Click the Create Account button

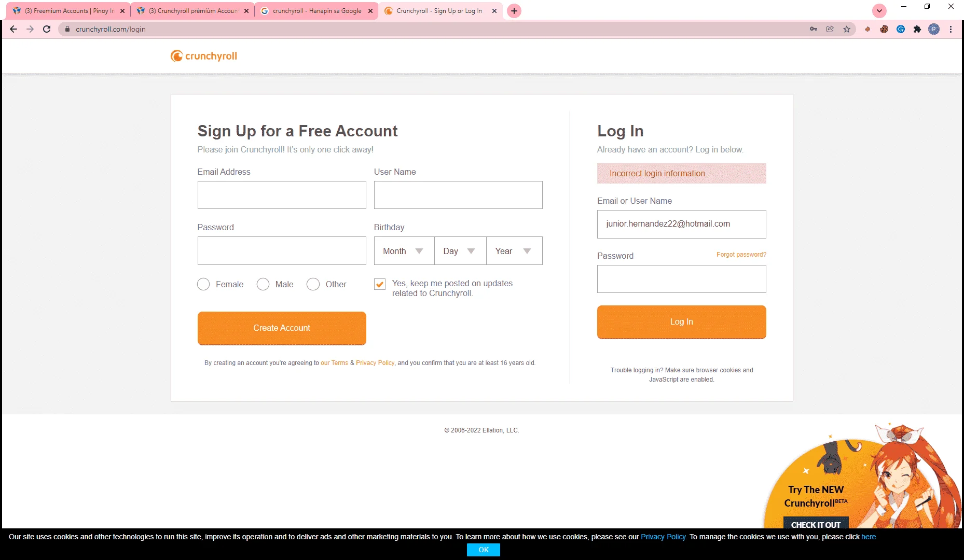(282, 328)
